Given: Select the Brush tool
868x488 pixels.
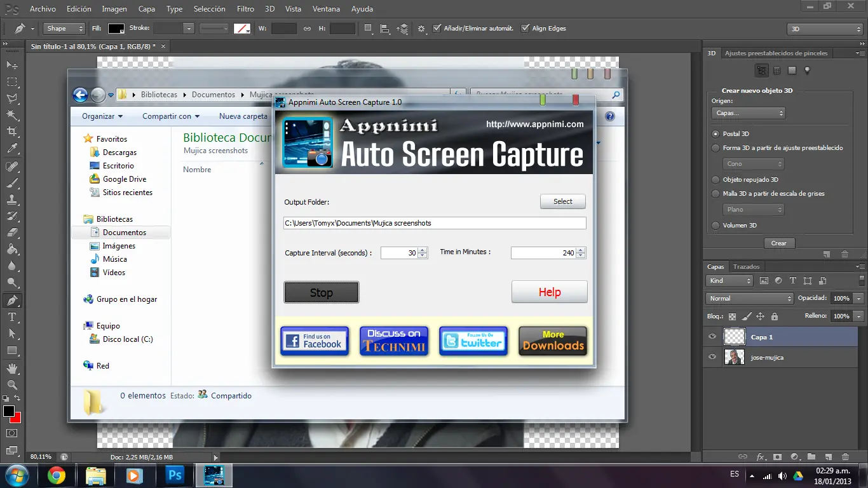Looking at the screenshot, I should coord(12,183).
